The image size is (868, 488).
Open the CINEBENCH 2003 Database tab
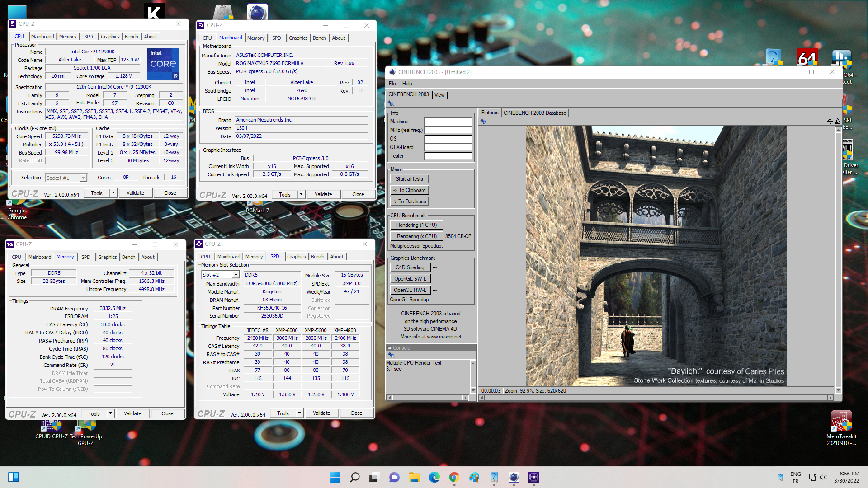(535, 113)
